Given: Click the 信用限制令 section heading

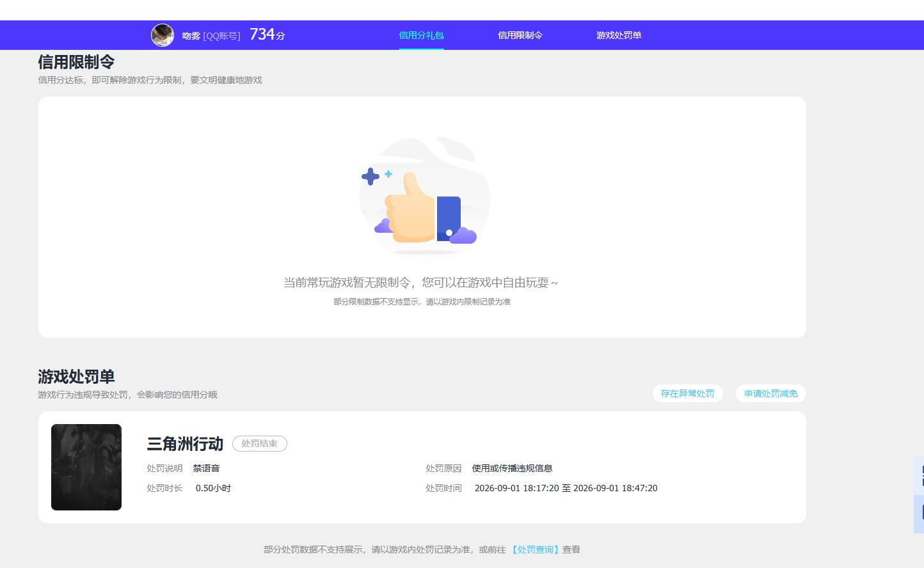Looking at the screenshot, I should tap(76, 62).
